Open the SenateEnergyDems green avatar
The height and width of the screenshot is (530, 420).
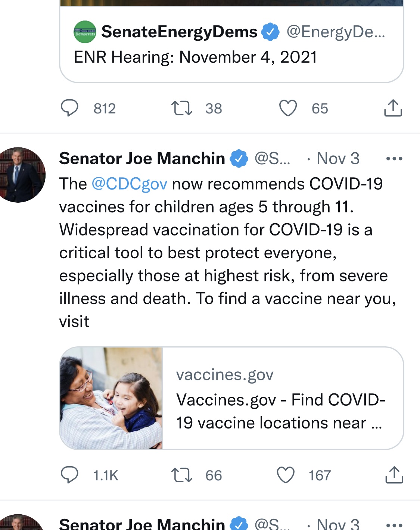pyautogui.click(x=85, y=32)
